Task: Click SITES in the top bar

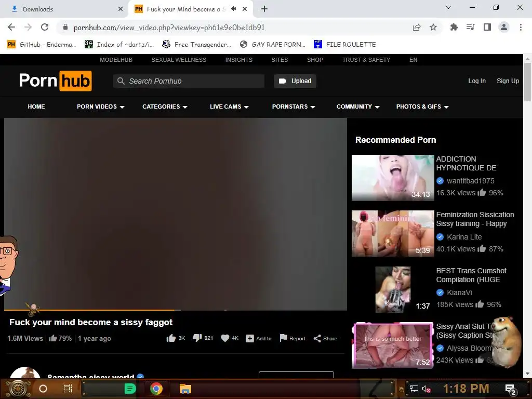Action: [x=280, y=60]
